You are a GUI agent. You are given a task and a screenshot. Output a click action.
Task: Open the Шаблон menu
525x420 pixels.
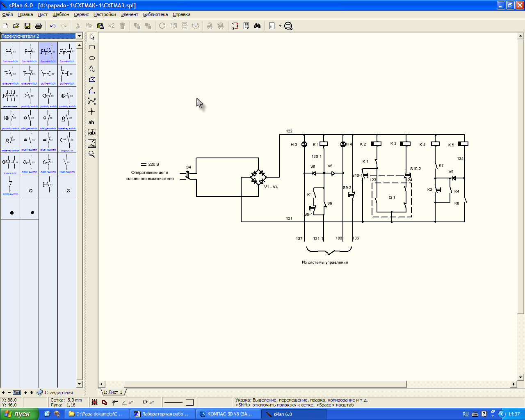[61, 14]
